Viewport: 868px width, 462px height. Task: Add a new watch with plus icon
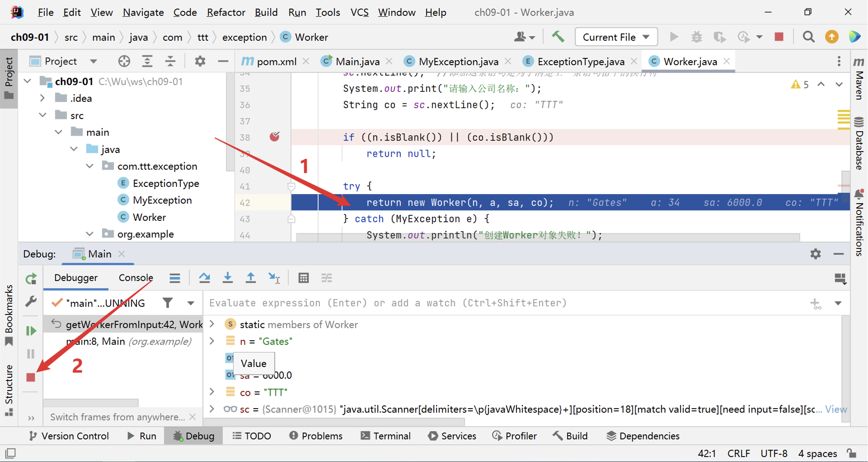click(x=815, y=303)
